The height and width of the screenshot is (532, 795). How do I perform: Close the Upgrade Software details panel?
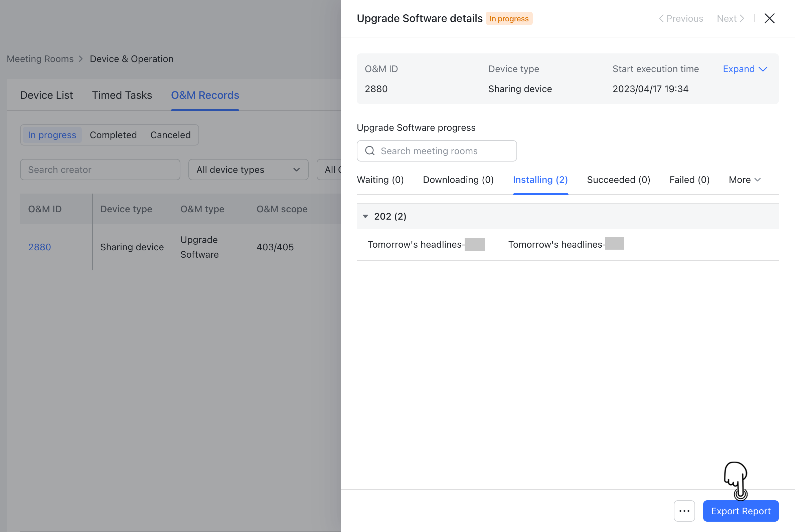click(x=770, y=18)
